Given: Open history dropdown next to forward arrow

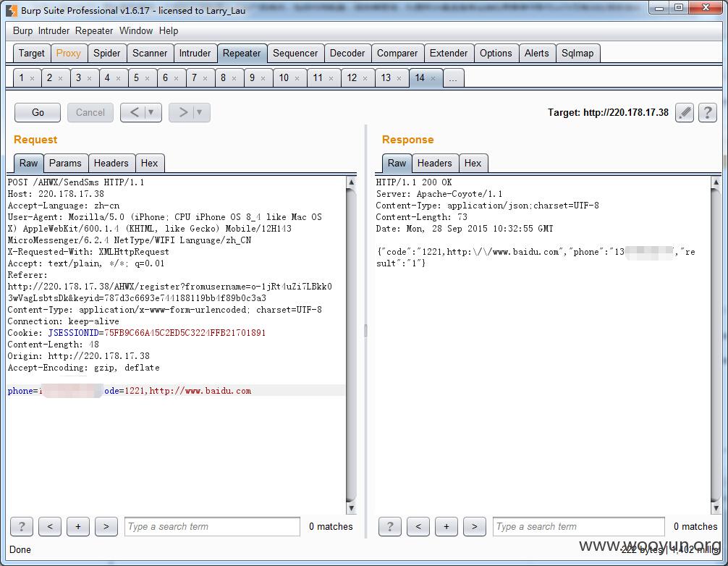Looking at the screenshot, I should pyautogui.click(x=200, y=112).
